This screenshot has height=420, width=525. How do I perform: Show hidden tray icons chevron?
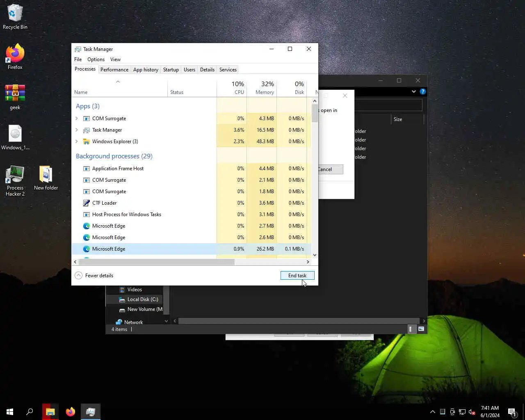tap(433, 412)
